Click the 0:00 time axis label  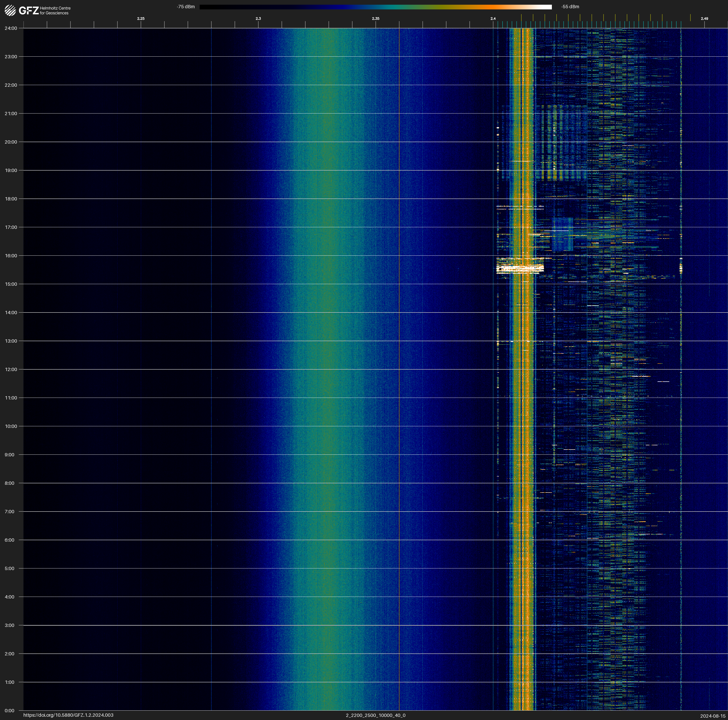(x=10, y=711)
